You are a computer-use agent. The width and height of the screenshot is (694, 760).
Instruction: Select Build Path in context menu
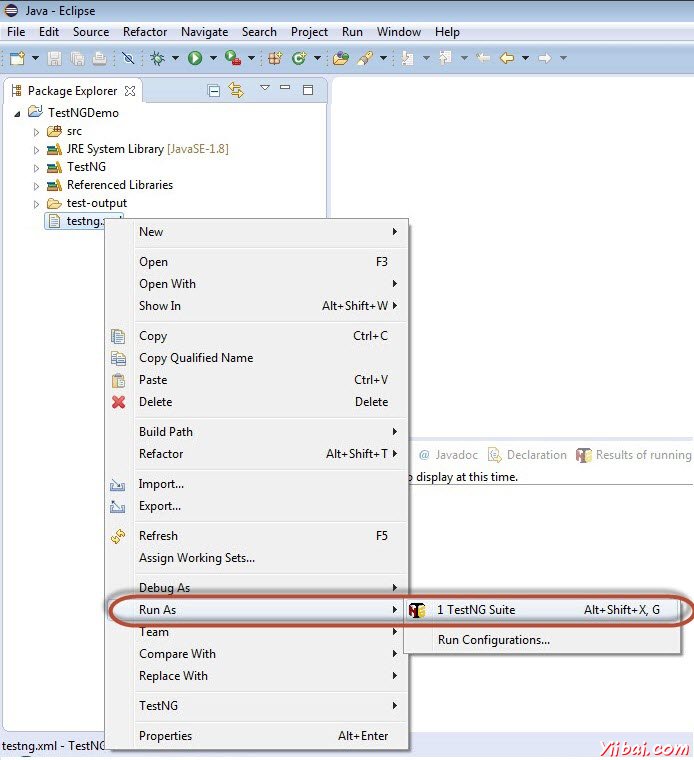click(x=257, y=432)
